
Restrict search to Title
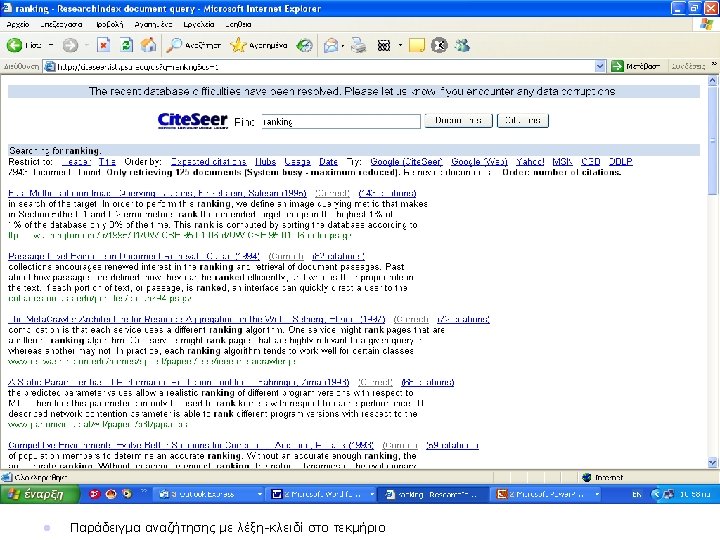pyautogui.click(x=107, y=162)
